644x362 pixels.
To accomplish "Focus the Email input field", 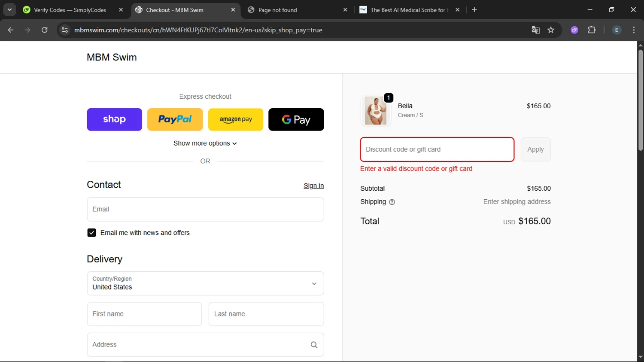I will click(205, 210).
